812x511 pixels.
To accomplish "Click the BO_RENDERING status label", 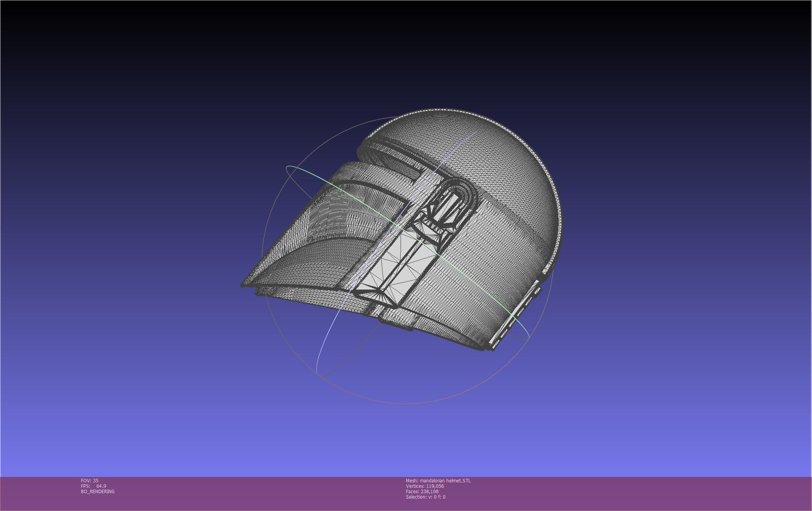I will pyautogui.click(x=98, y=491).
